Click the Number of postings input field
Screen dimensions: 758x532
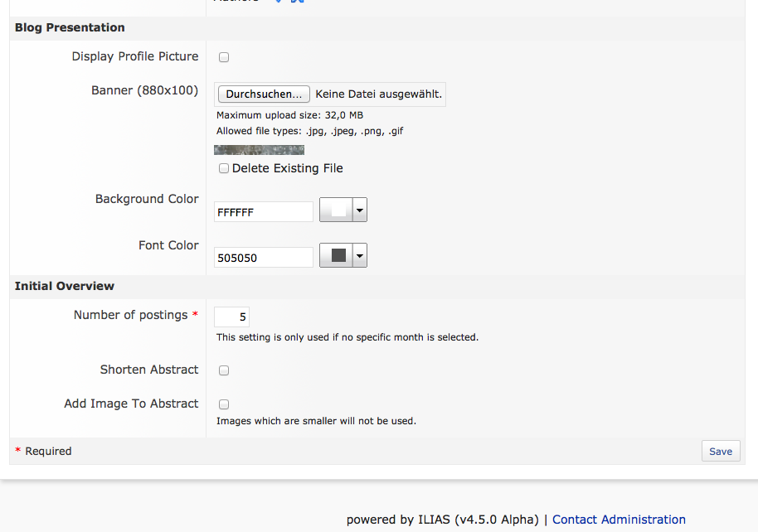point(231,317)
